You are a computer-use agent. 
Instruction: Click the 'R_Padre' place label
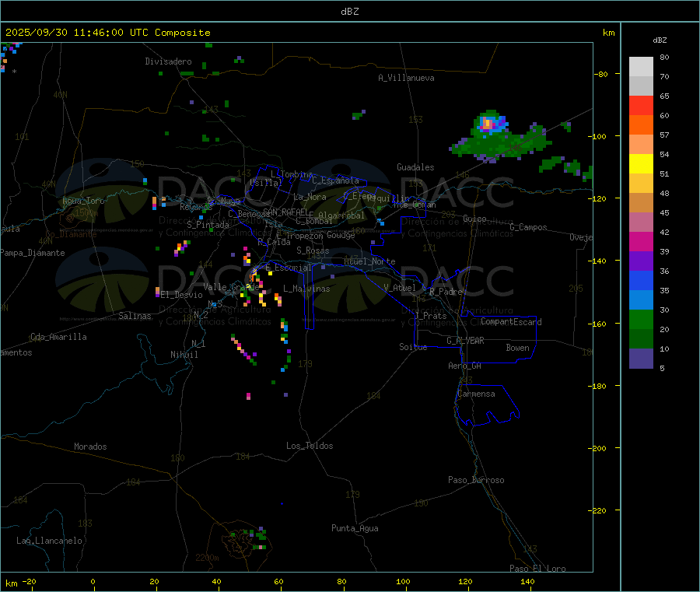(x=446, y=292)
